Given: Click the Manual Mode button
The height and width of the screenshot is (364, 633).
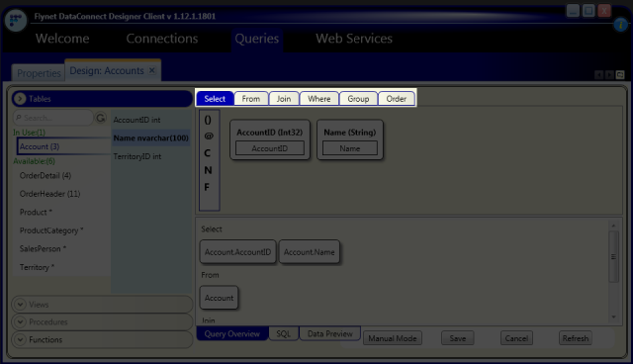Looking at the screenshot, I should click(393, 338).
